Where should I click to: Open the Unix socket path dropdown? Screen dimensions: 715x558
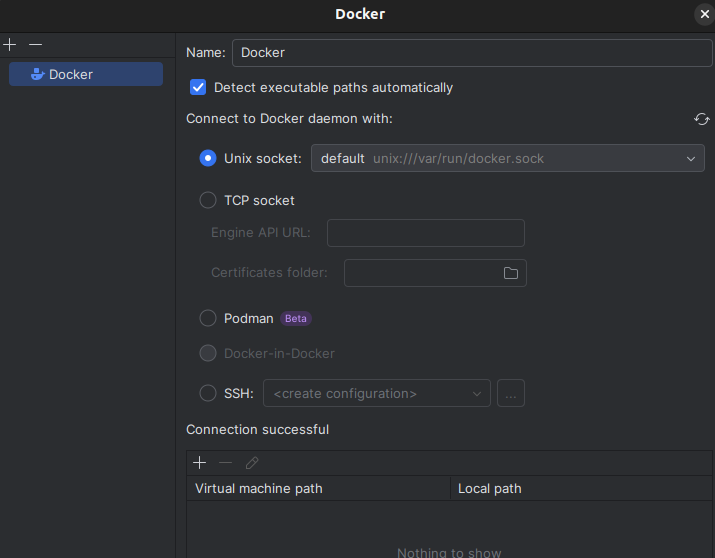508,158
